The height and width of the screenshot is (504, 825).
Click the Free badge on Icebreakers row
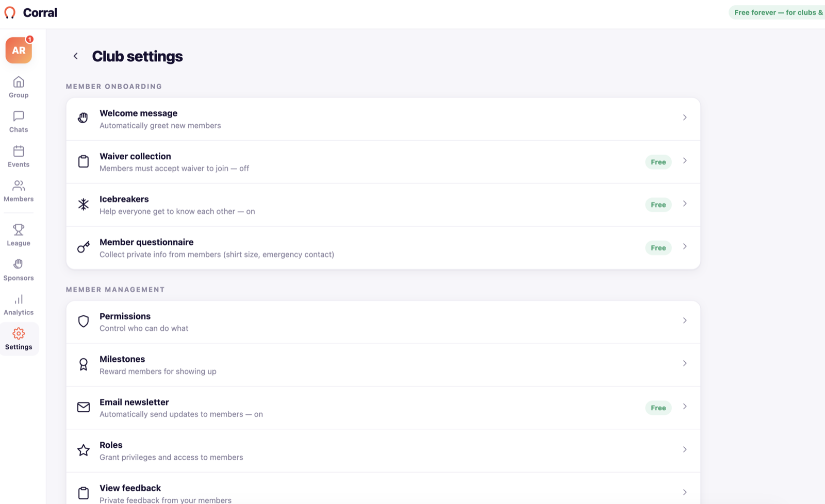(658, 205)
